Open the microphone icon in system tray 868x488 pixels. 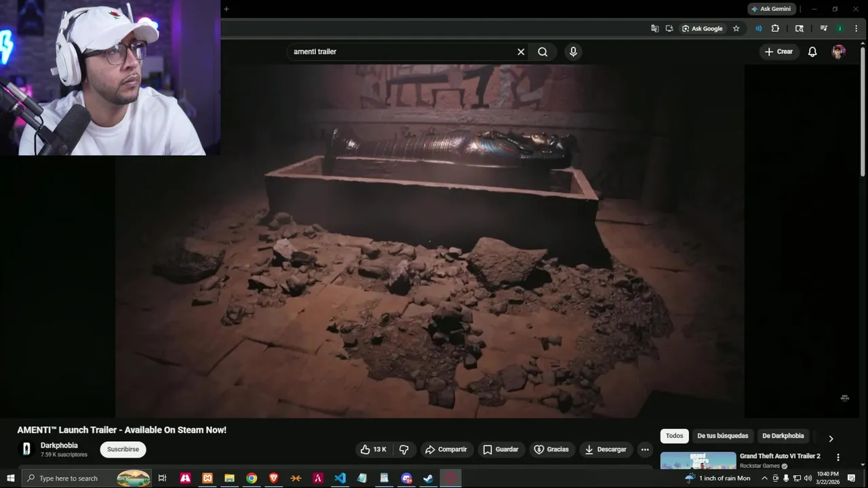(786, 478)
